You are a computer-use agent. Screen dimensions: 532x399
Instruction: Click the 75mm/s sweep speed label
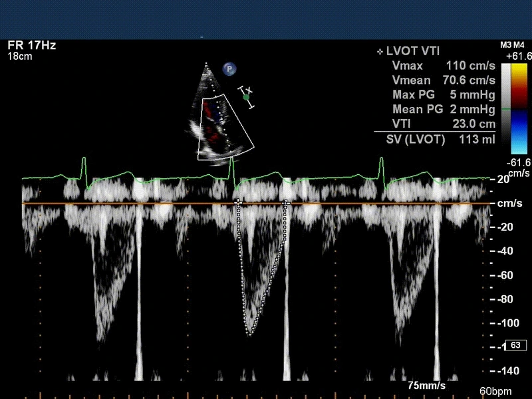pyautogui.click(x=426, y=386)
